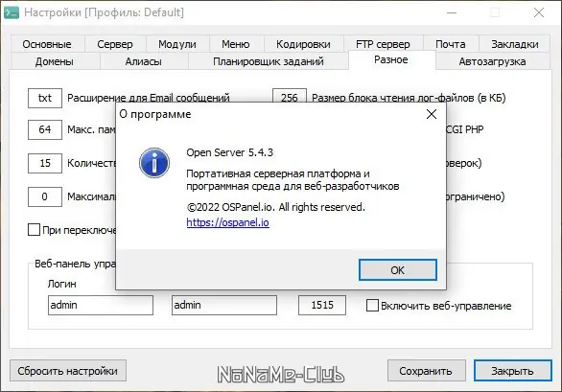Close the About dialog with X
The width and height of the screenshot is (562, 392).
(432, 114)
